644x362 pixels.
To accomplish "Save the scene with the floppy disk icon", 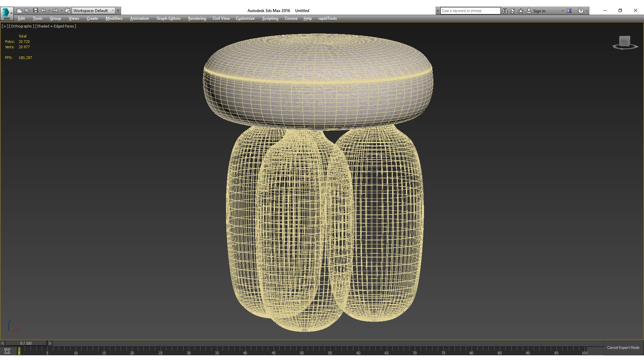I will tap(36, 11).
